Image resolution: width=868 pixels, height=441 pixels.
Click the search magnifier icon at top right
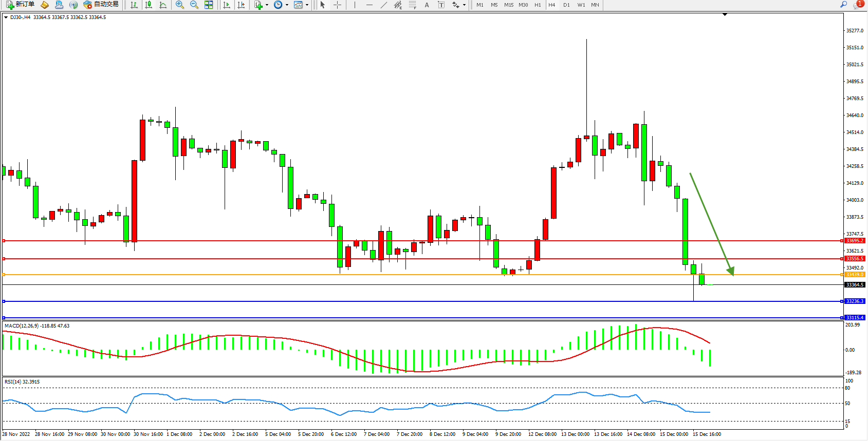[x=843, y=5]
